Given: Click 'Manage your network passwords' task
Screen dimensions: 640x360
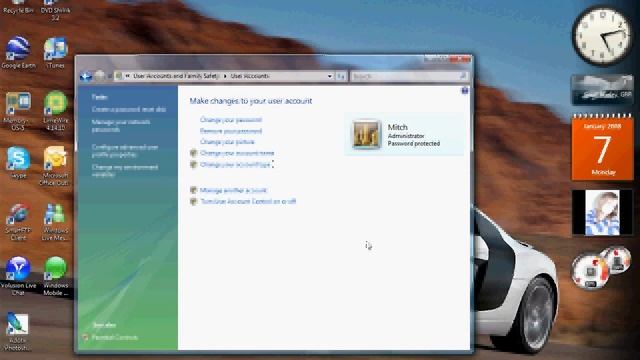Looking at the screenshot, I should click(x=121, y=126).
